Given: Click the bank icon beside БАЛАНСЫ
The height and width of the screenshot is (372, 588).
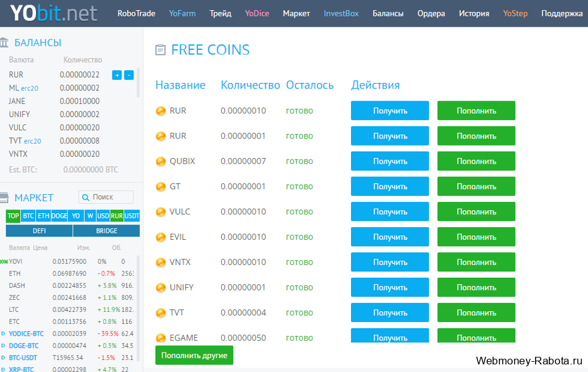Looking at the screenshot, I should (x=4, y=42).
